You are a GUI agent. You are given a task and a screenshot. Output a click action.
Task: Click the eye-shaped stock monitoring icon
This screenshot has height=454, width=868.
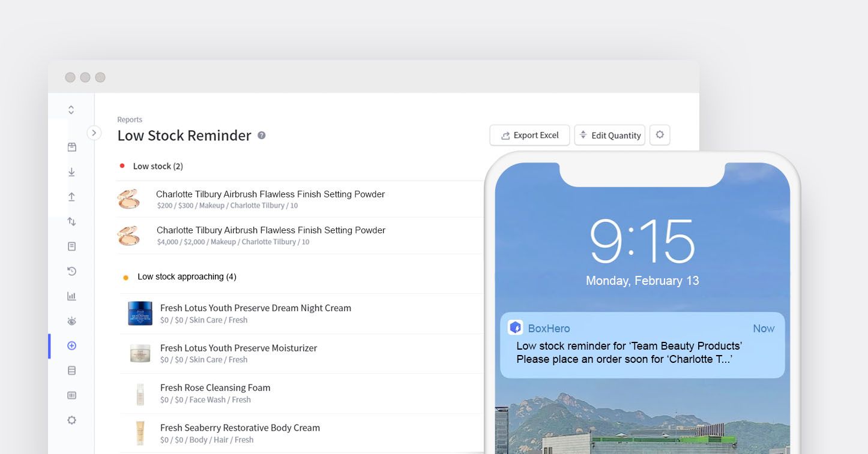coord(71,321)
